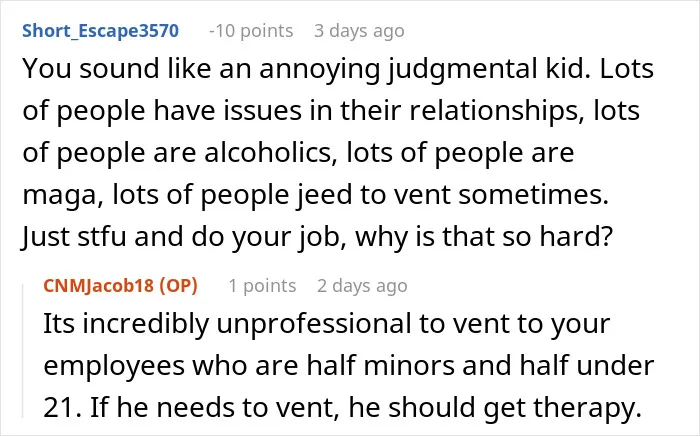700x436 pixels.
Task: Click the -10 points score label
Action: pos(251,31)
